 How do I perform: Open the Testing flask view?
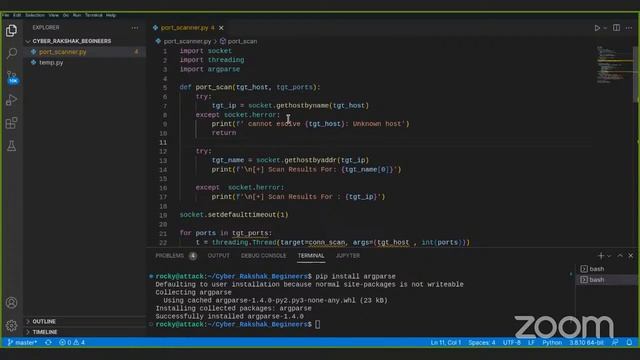click(11, 146)
